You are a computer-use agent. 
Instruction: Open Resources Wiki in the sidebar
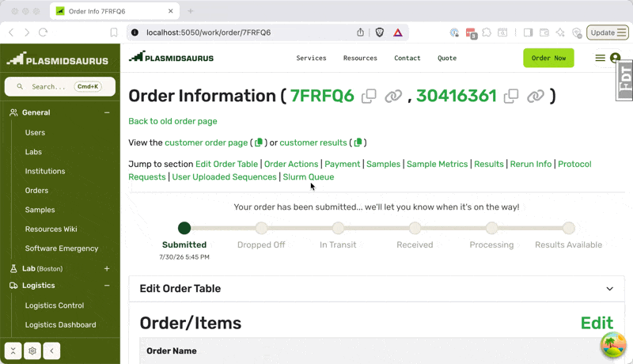(51, 229)
